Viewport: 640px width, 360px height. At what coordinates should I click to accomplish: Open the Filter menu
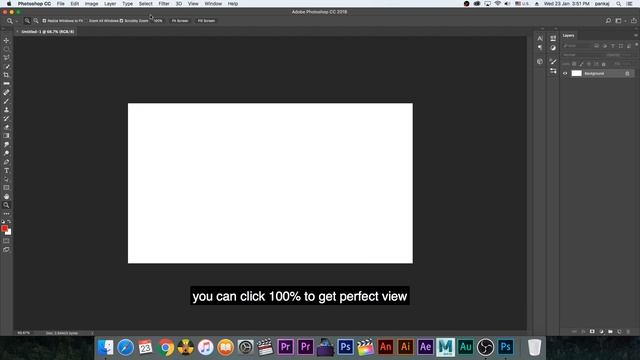(x=164, y=4)
